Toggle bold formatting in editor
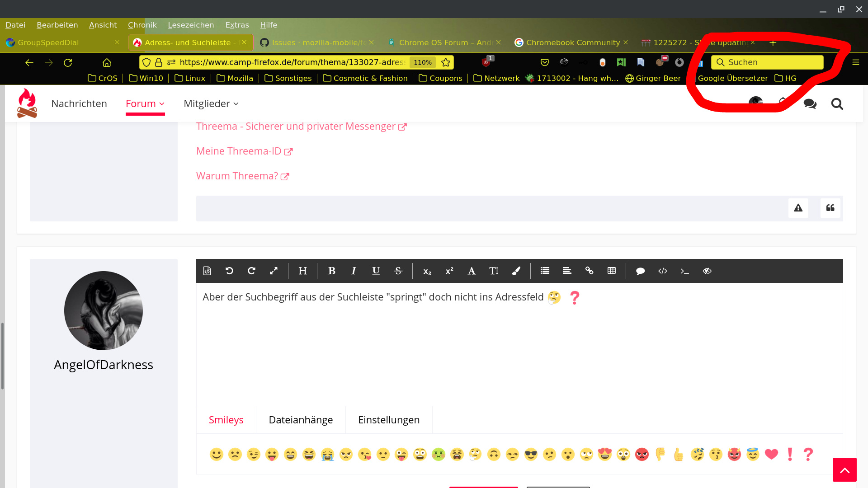Viewport: 868px width, 488px height. point(331,271)
